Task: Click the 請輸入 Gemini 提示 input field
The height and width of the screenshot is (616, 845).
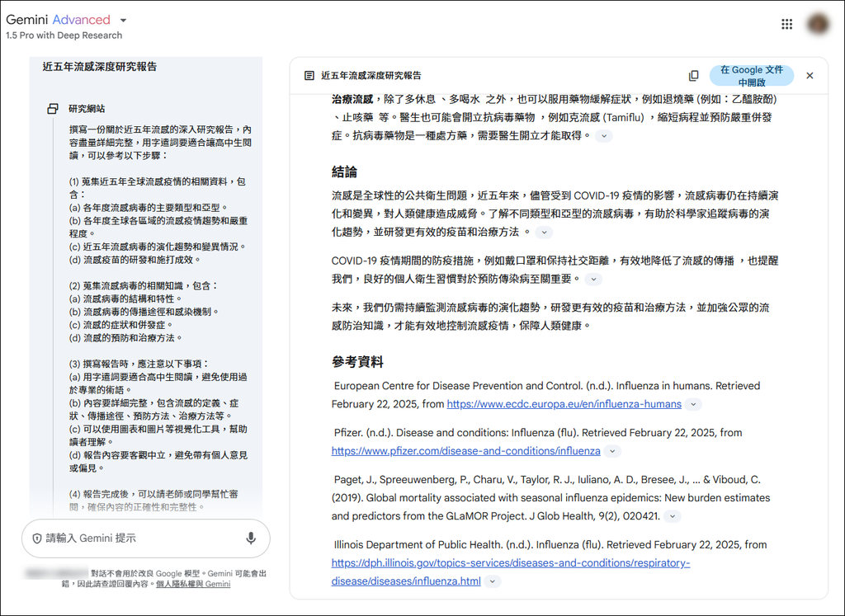Action: point(145,538)
